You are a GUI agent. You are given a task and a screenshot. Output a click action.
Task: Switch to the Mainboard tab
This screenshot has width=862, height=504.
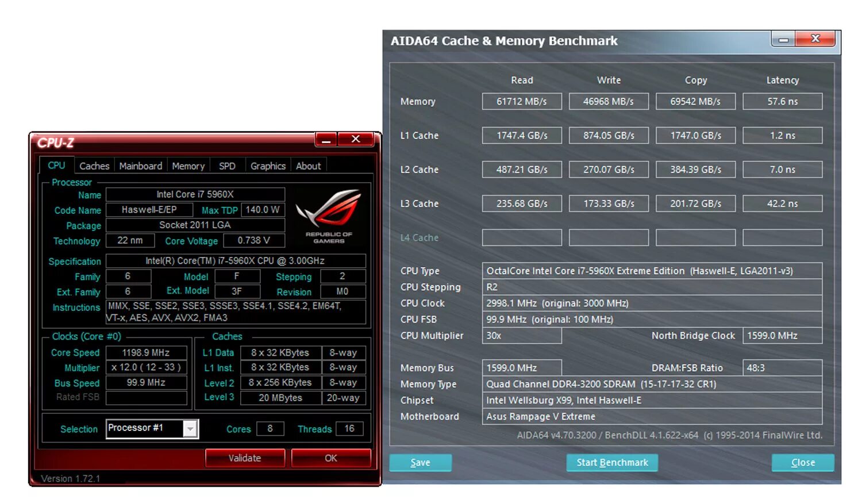[x=141, y=166]
